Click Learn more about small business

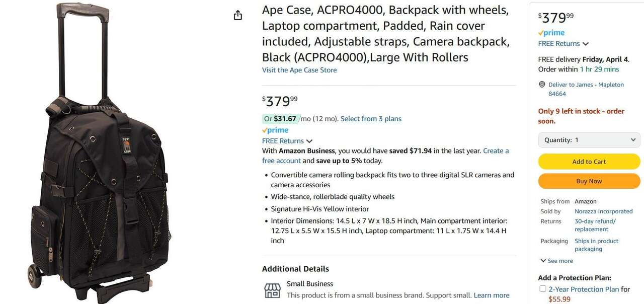pos(492,295)
